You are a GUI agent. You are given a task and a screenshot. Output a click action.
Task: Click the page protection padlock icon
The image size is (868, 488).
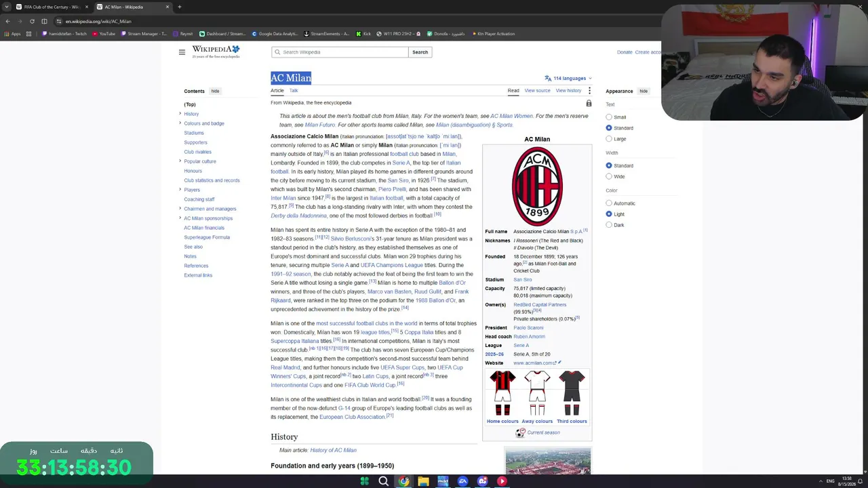tap(589, 103)
